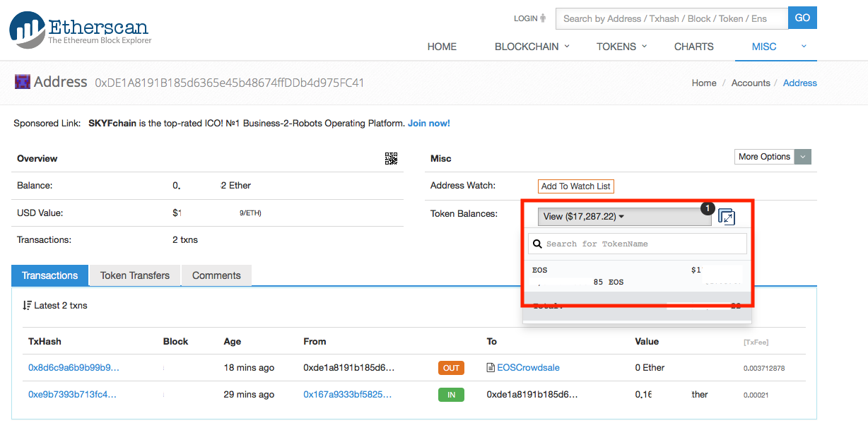Click the Accounts breadcrumb link
Screen dimensions: 868x435
point(751,83)
